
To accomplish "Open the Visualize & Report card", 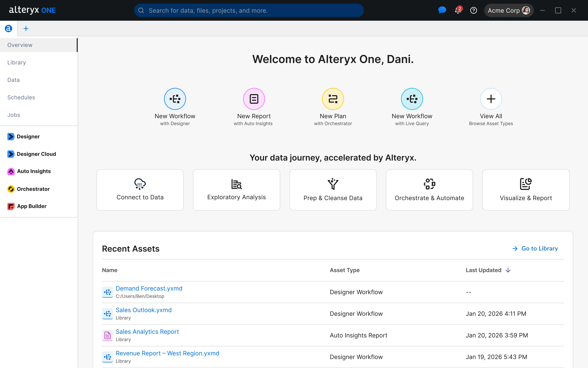I will [x=526, y=190].
